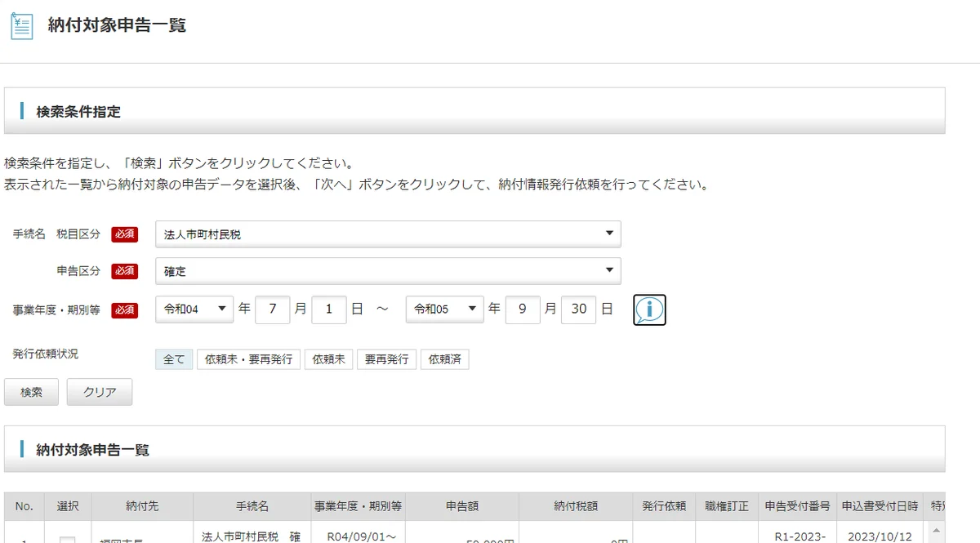Click the 発行依頼 column header
Viewport: 980px width, 543px height.
point(664,506)
